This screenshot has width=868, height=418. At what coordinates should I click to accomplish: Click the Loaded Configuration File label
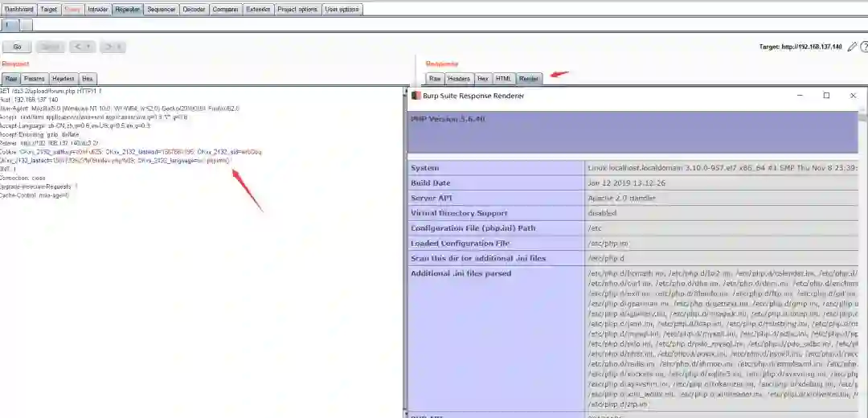(461, 243)
